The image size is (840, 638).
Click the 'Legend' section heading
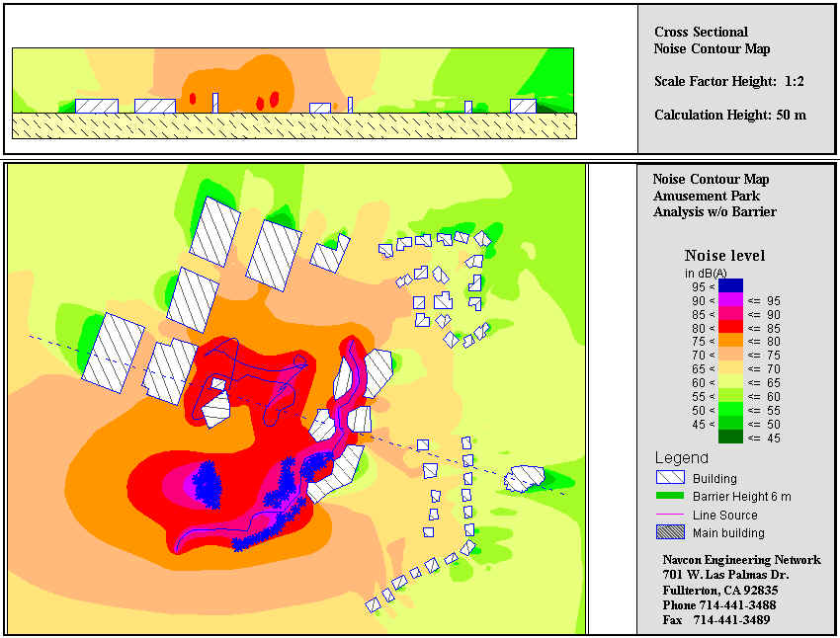tap(681, 458)
